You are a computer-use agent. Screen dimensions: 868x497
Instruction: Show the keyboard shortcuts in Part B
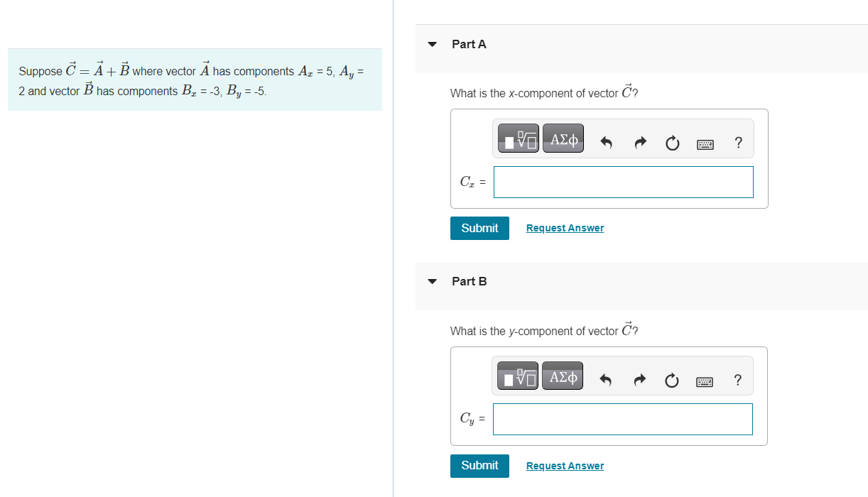tap(704, 381)
